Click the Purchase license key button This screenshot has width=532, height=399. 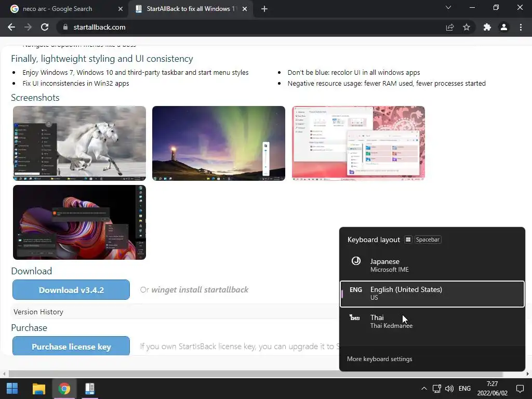coord(71,346)
